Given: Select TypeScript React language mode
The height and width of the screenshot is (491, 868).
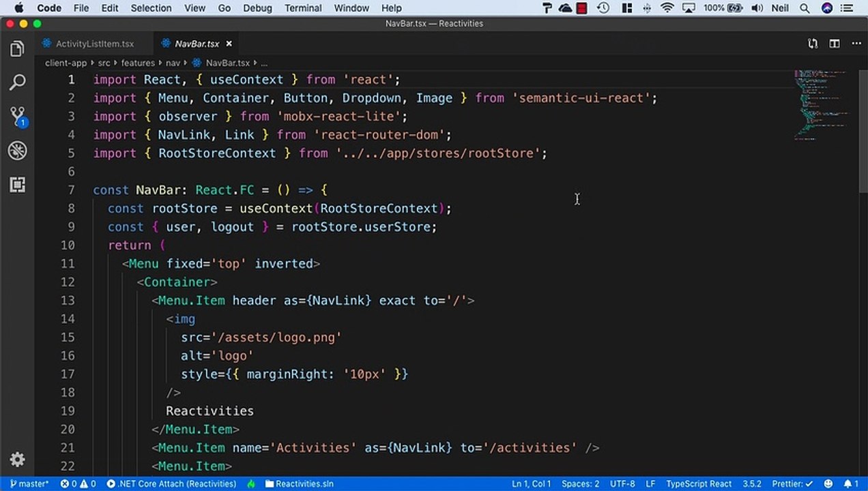Looking at the screenshot, I should 699,484.
